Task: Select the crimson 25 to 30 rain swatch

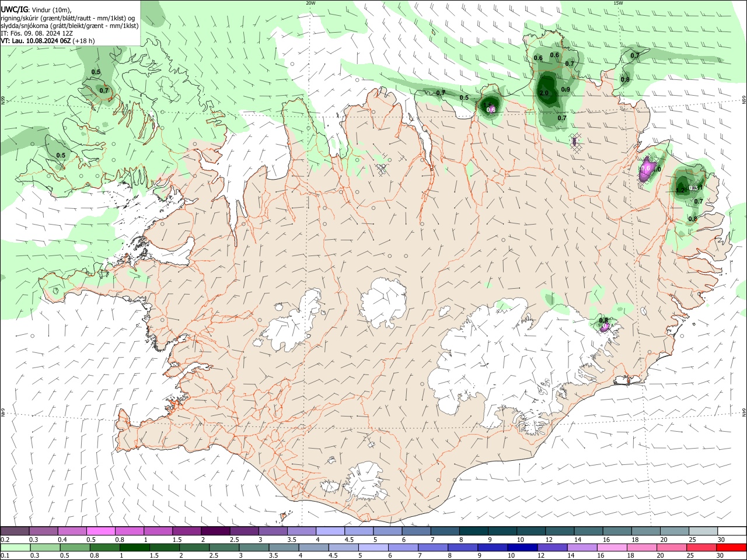Action: pos(702,547)
